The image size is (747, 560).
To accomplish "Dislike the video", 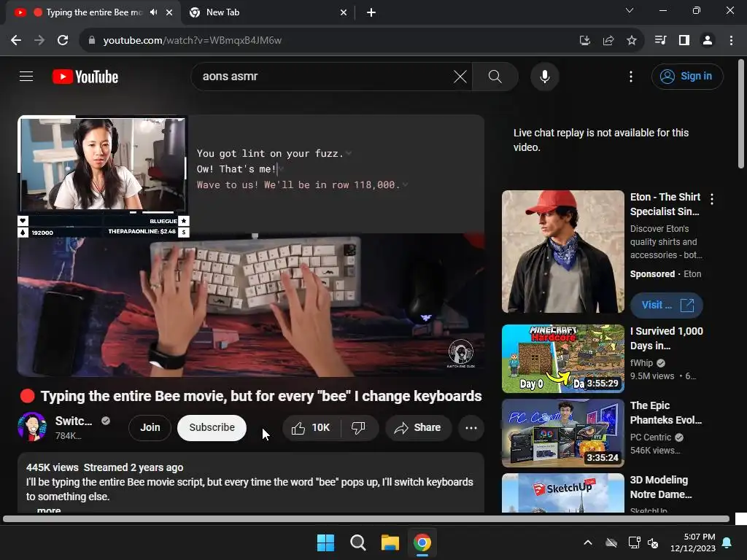I will [359, 427].
